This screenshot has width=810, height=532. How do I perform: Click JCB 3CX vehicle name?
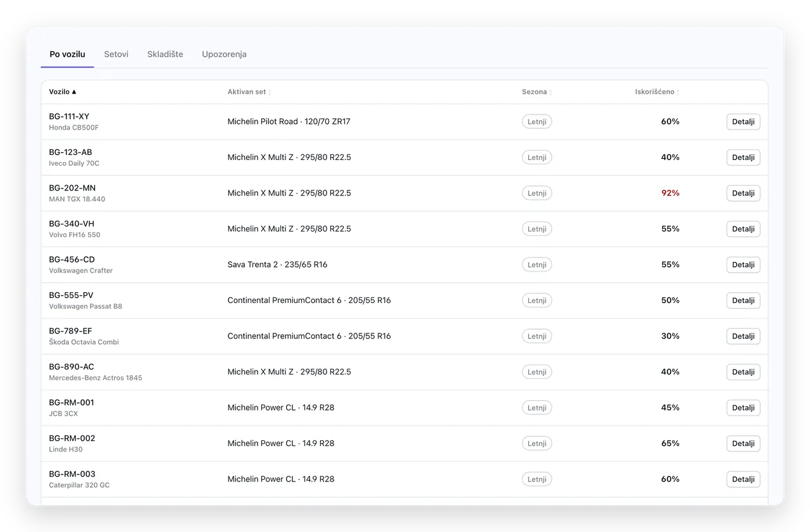click(63, 414)
